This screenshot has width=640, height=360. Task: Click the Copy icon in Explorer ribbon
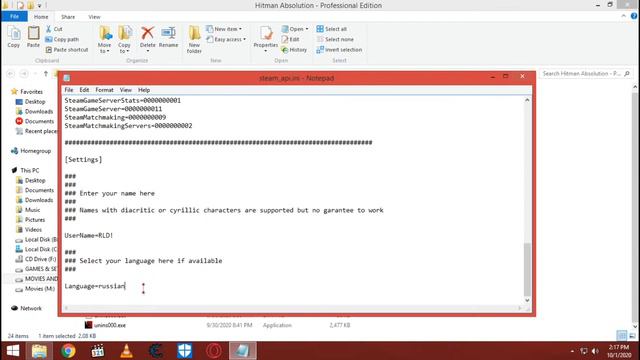tap(13, 37)
